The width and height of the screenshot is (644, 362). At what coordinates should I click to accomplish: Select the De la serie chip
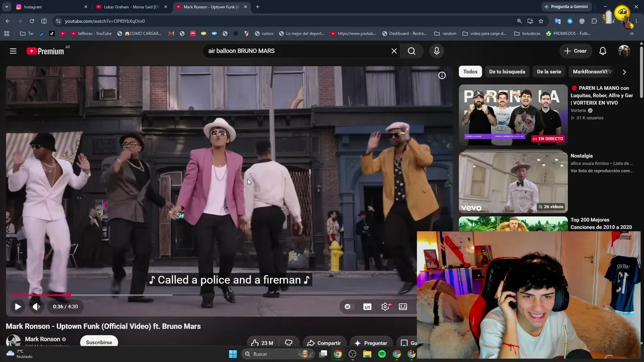pyautogui.click(x=549, y=71)
